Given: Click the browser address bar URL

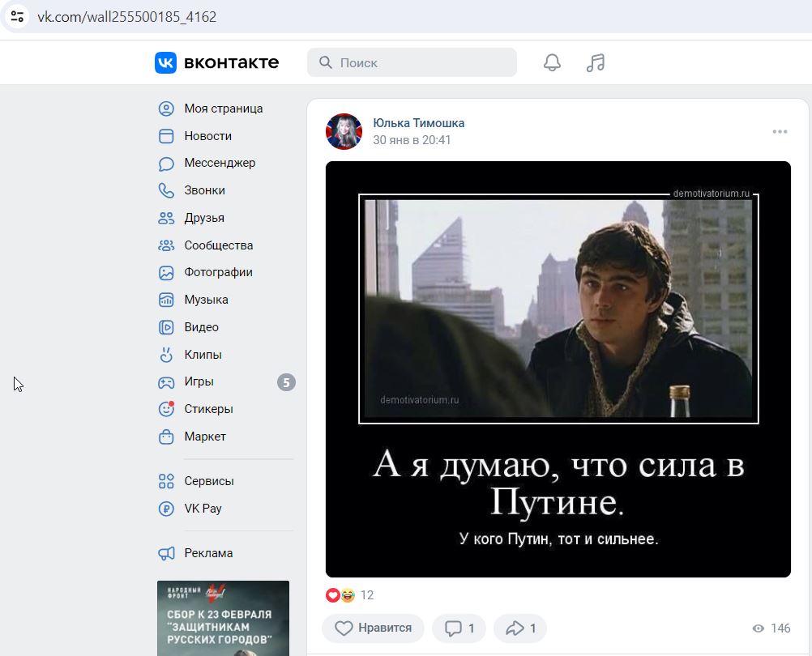Looking at the screenshot, I should click(127, 16).
